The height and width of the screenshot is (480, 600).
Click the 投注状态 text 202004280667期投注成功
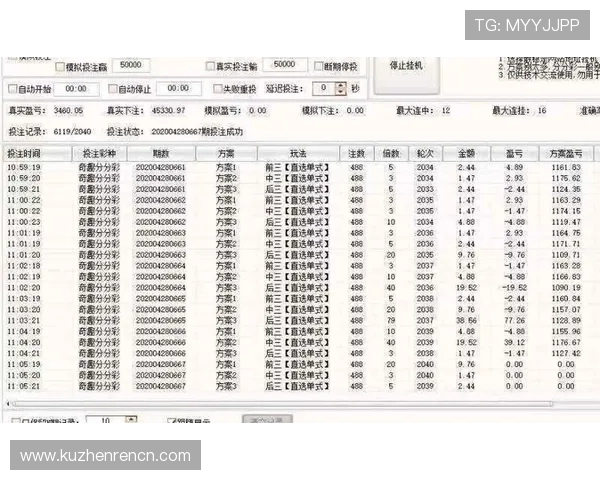coord(197,132)
